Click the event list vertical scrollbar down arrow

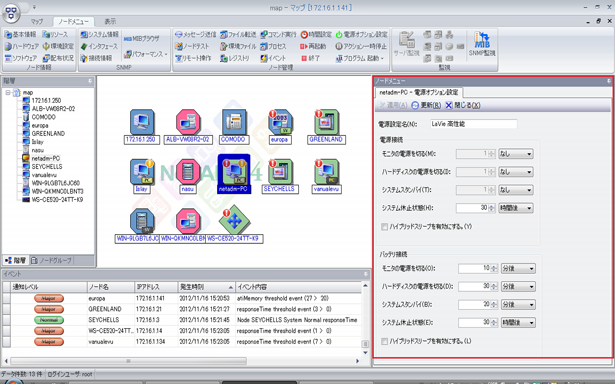365,352
